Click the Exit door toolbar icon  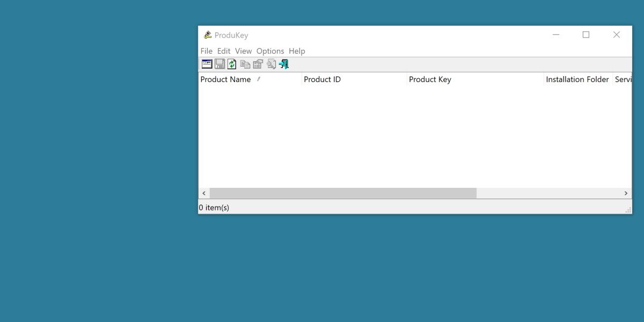(x=284, y=64)
